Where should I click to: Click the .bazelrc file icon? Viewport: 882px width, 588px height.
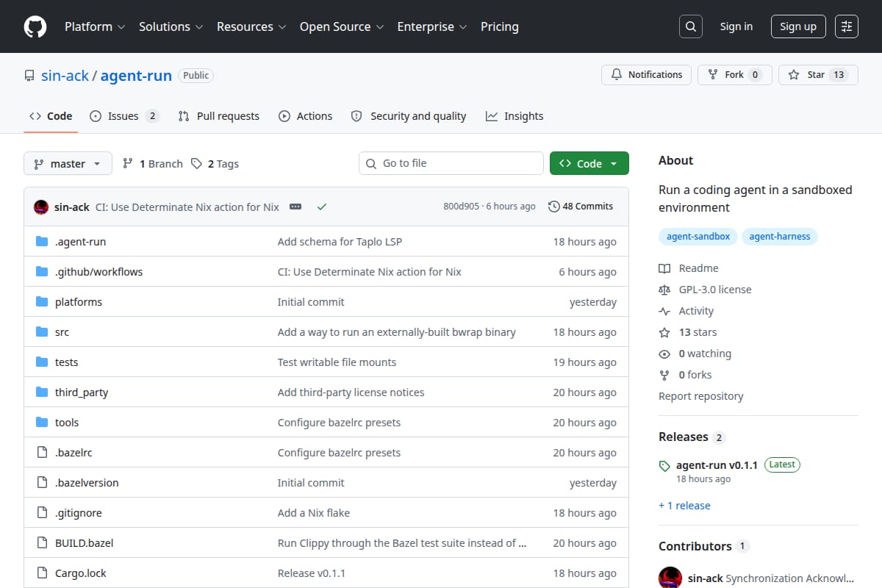click(42, 453)
